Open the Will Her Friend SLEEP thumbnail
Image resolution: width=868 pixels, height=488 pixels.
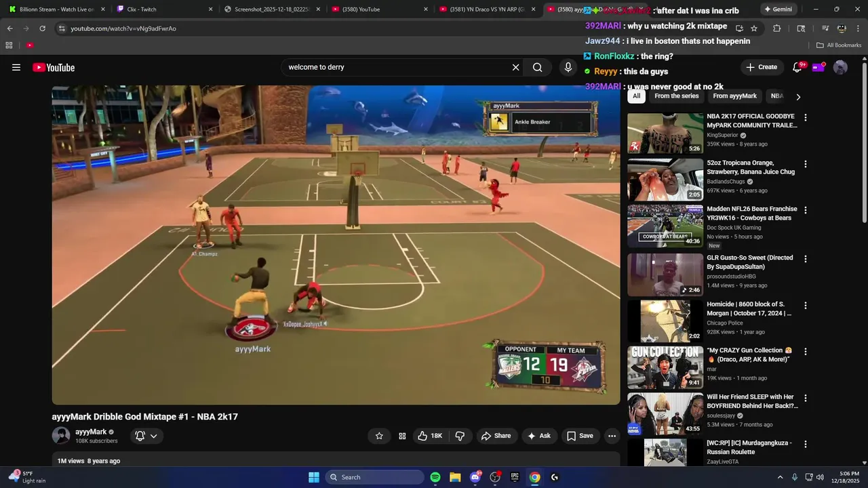click(x=665, y=414)
